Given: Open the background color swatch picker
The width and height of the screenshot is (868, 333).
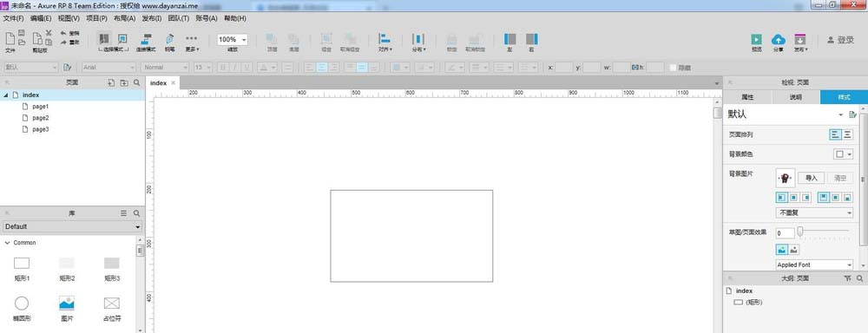Looking at the screenshot, I should [843, 154].
